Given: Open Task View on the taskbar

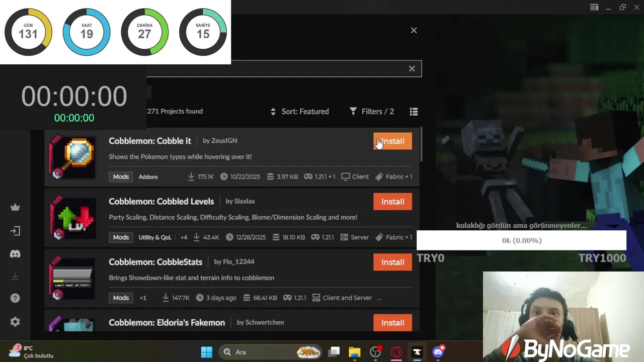Looking at the screenshot, I should point(335,352).
